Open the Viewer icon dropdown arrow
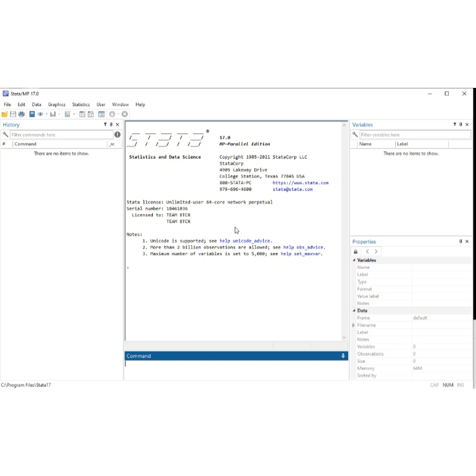Viewport: 476px width, 476px height. click(46, 114)
